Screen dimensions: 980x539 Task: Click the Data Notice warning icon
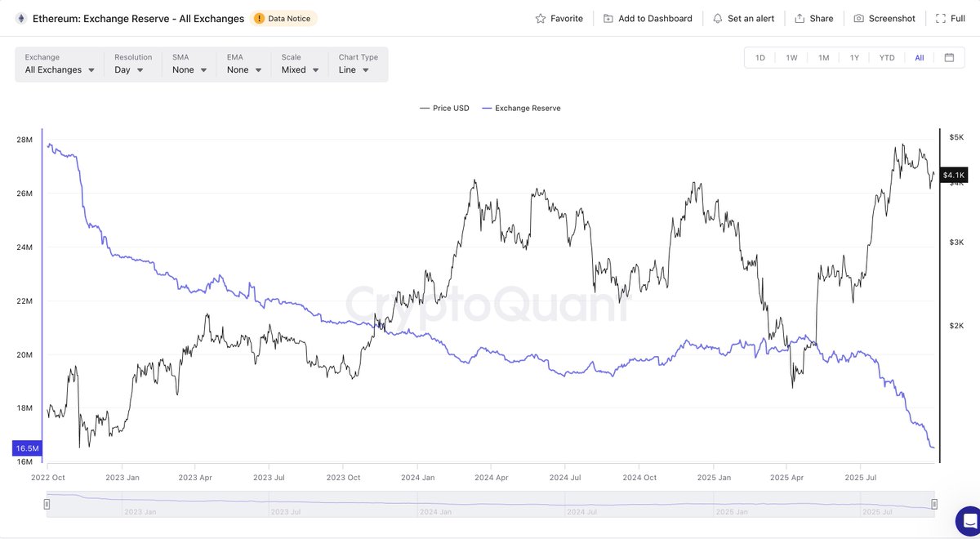pyautogui.click(x=259, y=18)
